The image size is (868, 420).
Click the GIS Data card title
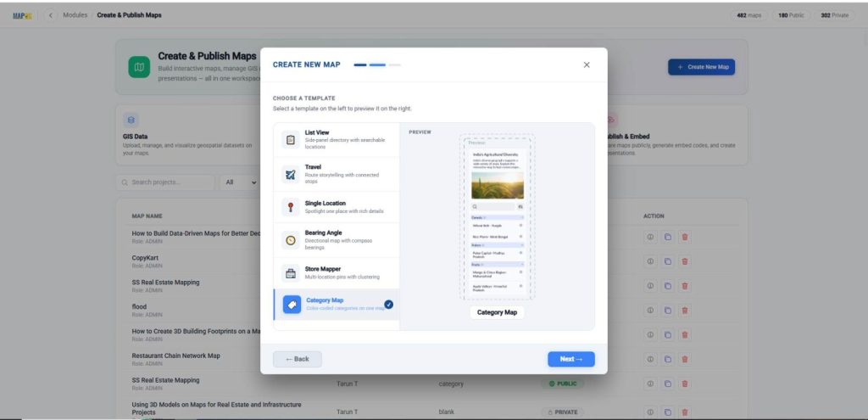tap(135, 137)
